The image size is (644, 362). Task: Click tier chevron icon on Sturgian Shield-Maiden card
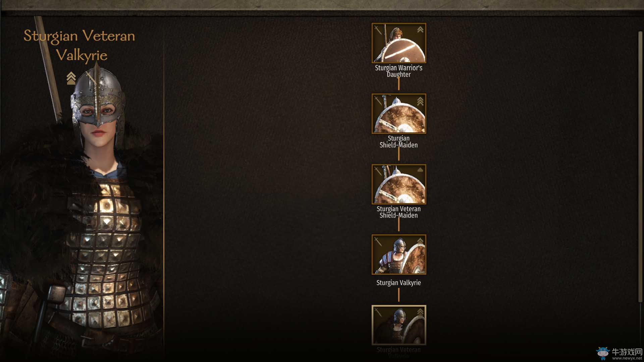420,101
